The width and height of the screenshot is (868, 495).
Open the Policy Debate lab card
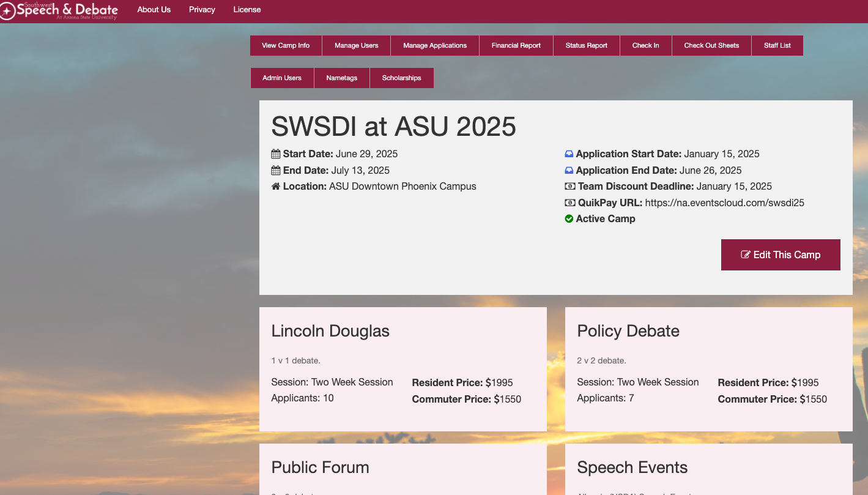709,370
